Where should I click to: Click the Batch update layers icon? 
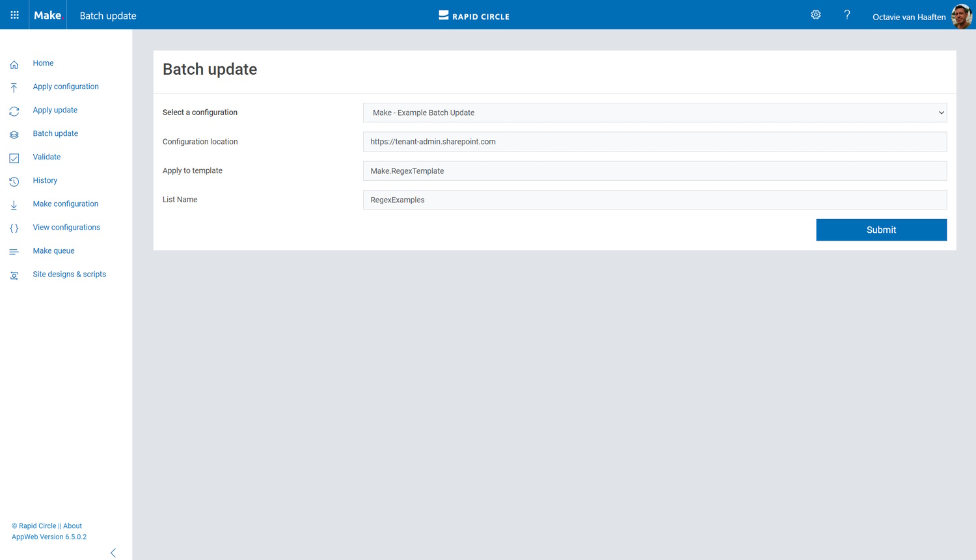pyautogui.click(x=14, y=135)
